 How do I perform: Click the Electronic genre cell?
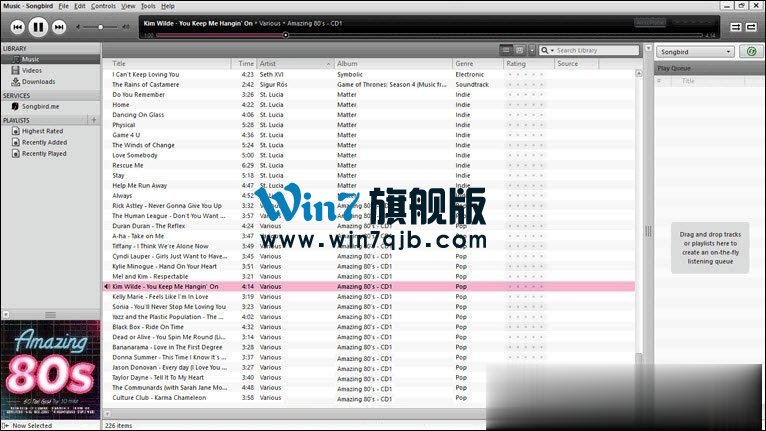click(469, 74)
